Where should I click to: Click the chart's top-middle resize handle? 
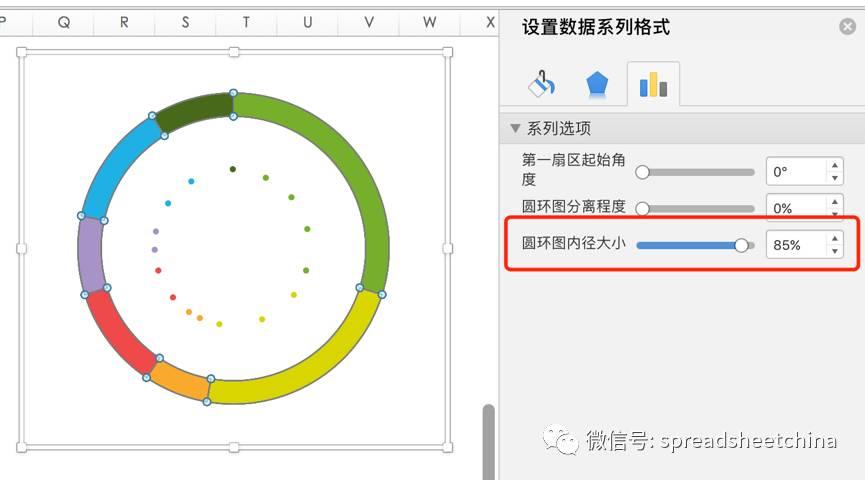click(x=234, y=52)
